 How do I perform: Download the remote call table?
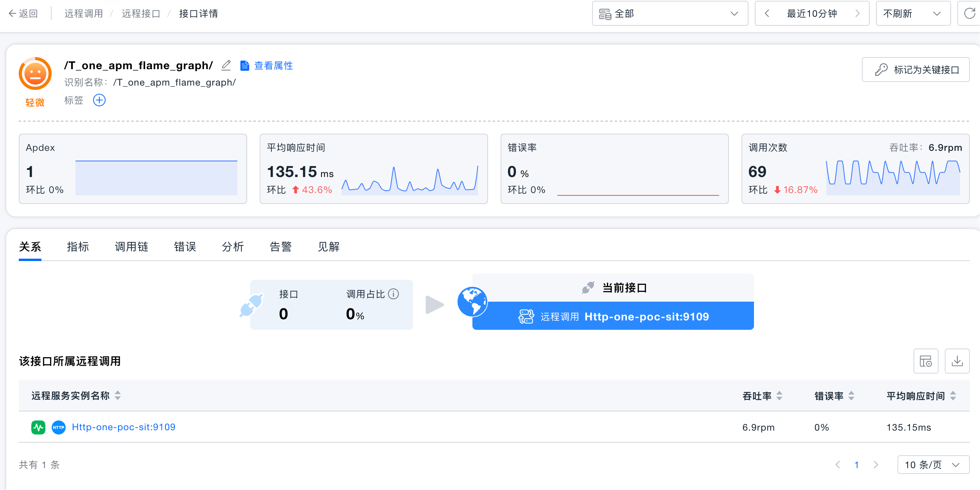point(957,361)
